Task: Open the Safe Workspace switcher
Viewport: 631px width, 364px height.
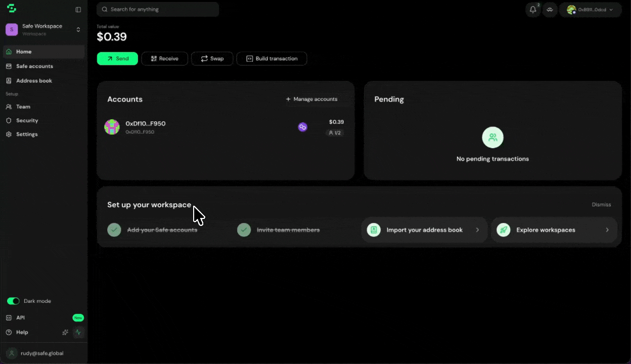Action: pyautogui.click(x=43, y=29)
